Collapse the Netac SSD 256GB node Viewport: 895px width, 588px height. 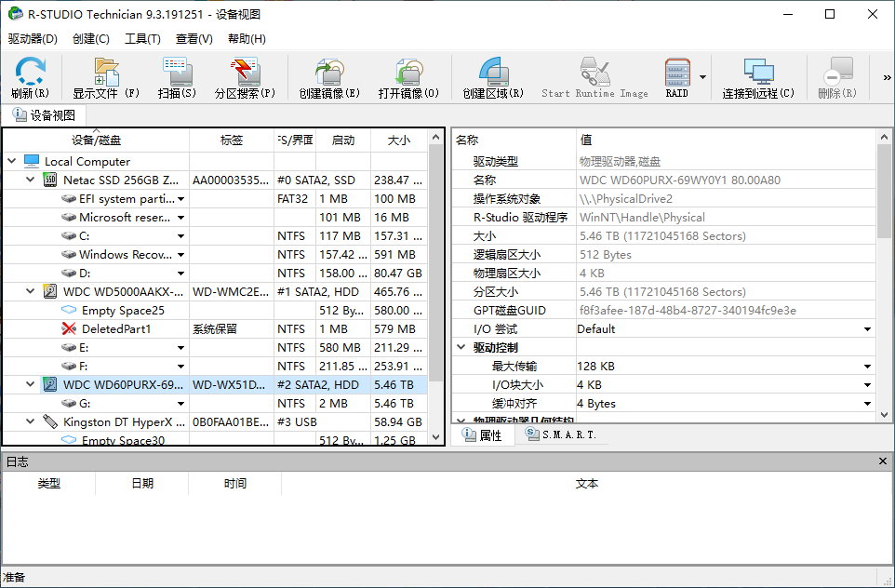pos(31,180)
